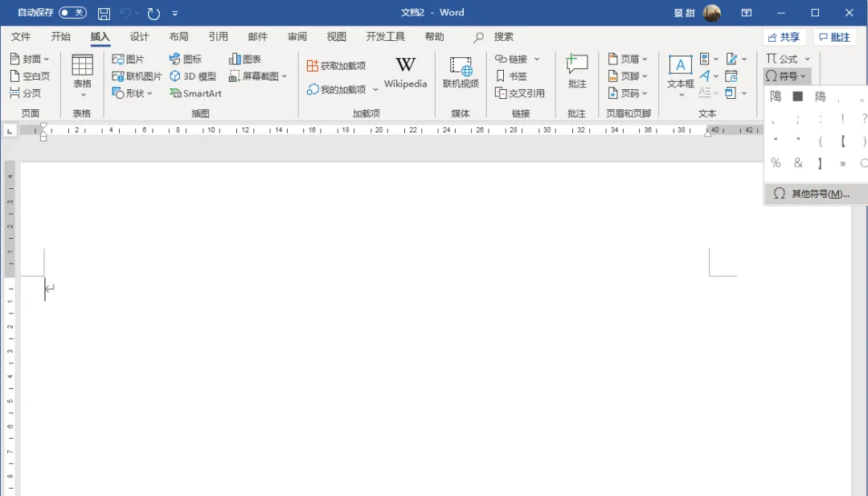Image resolution: width=868 pixels, height=496 pixels.
Task: Switch to the 开始 Home tab
Action: click(60, 36)
